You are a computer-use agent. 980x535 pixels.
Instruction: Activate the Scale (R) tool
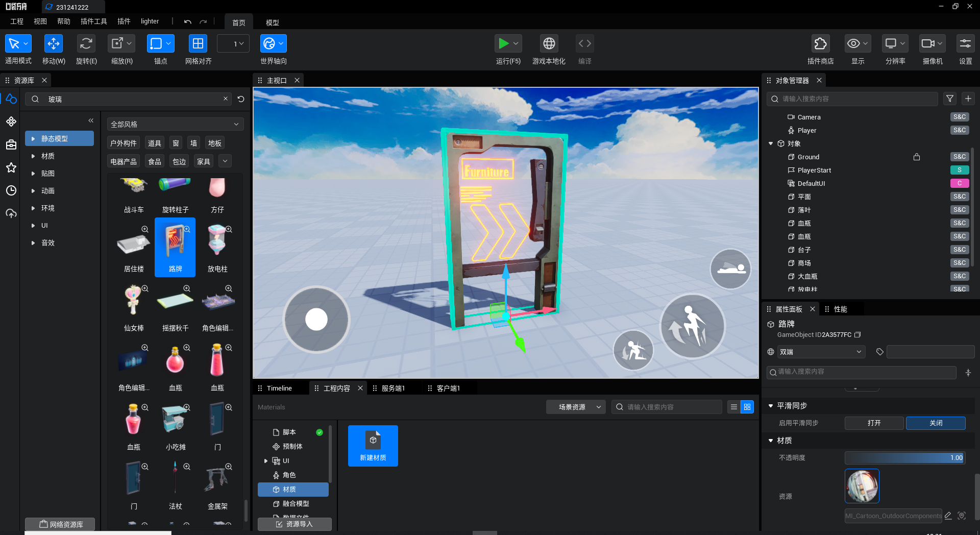click(117, 44)
